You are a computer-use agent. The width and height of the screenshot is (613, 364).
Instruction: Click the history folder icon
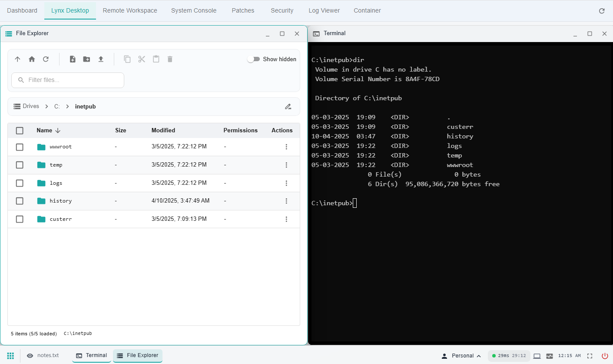[x=41, y=201]
